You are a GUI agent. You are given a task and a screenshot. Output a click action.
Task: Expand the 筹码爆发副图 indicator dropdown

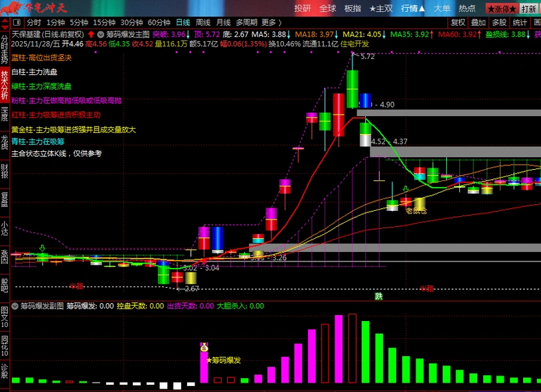[15, 306]
